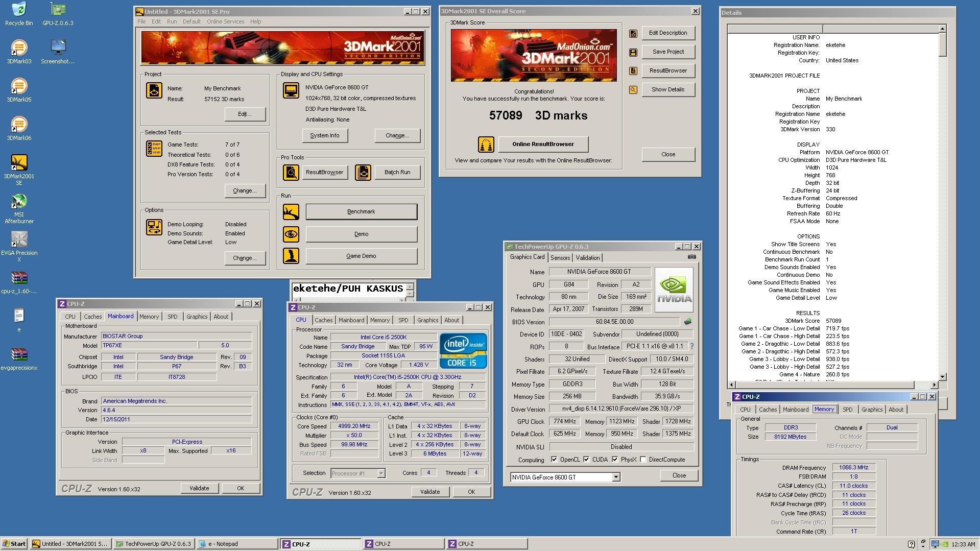The height and width of the screenshot is (551, 980).
Task: Switch to the Sensors tab in GPU-Z
Action: (x=560, y=258)
